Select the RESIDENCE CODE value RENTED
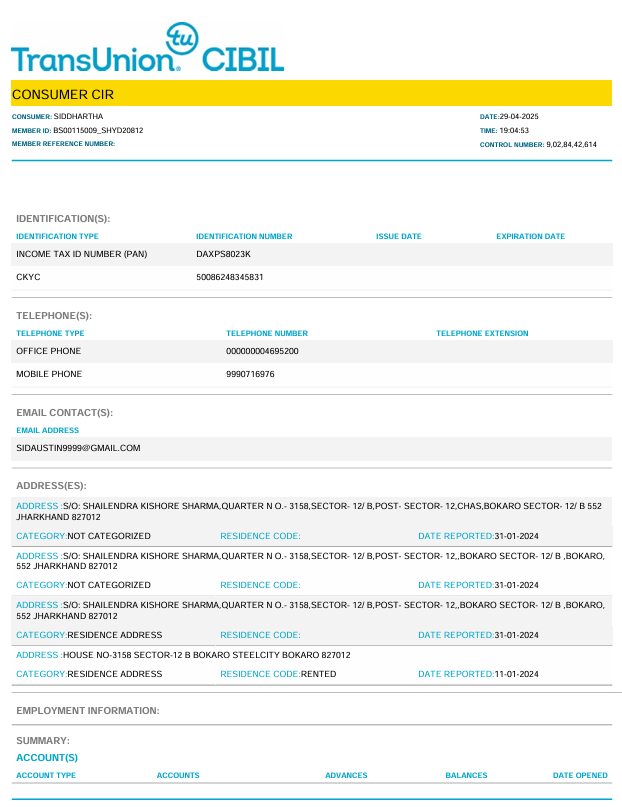 click(318, 674)
